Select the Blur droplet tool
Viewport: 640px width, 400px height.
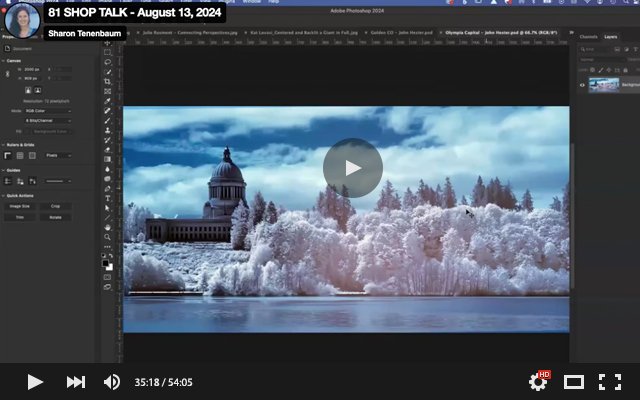(107, 169)
